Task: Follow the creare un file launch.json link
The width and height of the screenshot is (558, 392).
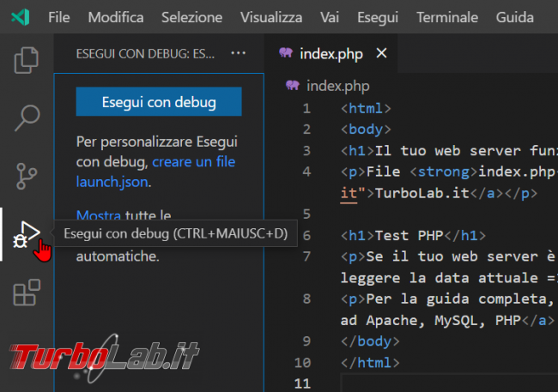Action: click(x=155, y=172)
